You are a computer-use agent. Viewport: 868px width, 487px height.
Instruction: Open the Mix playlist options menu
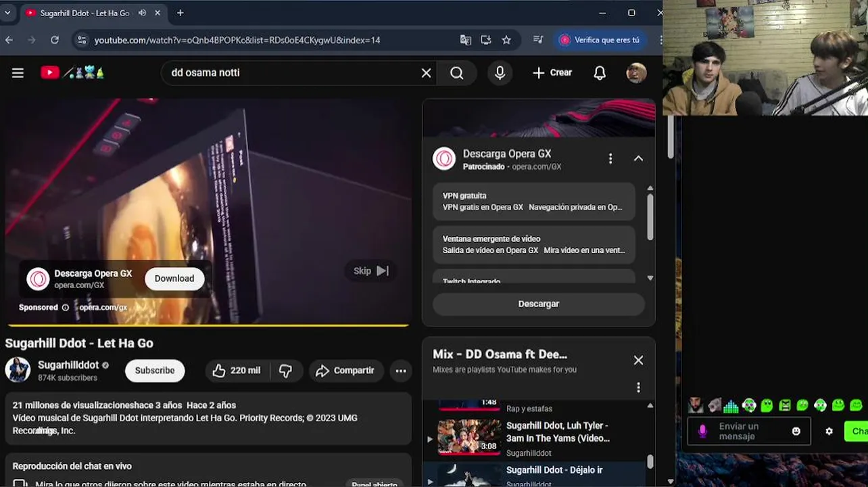(638, 388)
